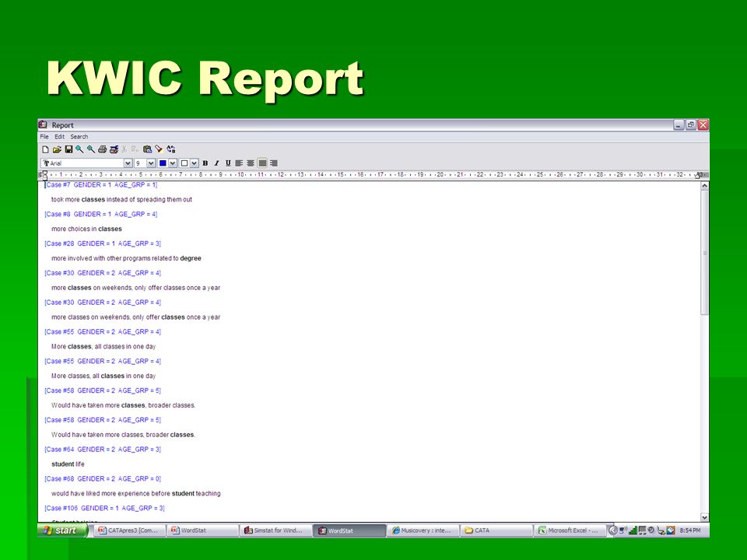The height and width of the screenshot is (560, 747).
Task: Switch to CATApres3 in the taskbar
Action: (128, 530)
